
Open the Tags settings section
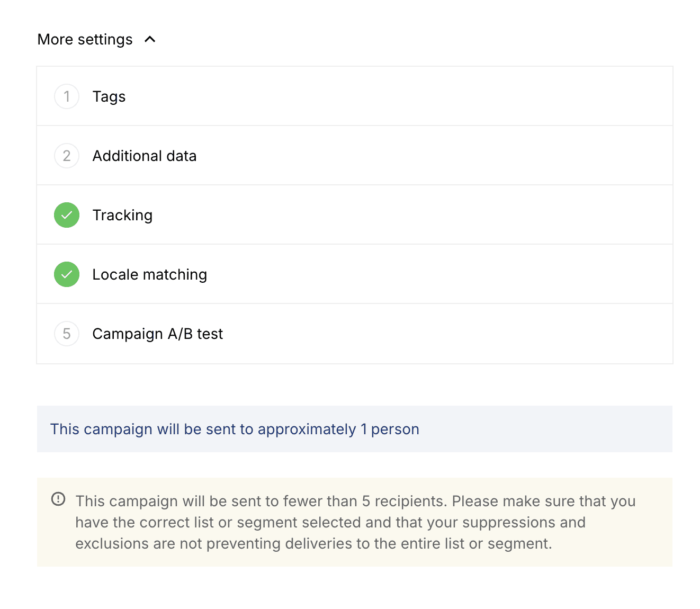click(355, 96)
